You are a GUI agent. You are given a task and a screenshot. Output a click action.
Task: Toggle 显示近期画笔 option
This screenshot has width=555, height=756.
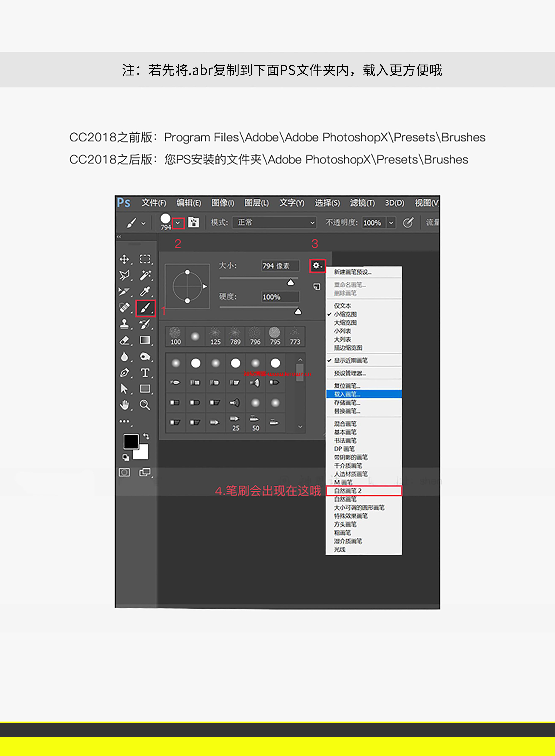[x=350, y=360]
